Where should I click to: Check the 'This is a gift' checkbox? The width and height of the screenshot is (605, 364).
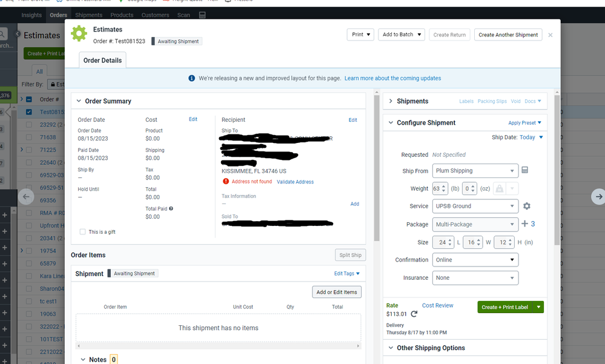pyautogui.click(x=83, y=231)
